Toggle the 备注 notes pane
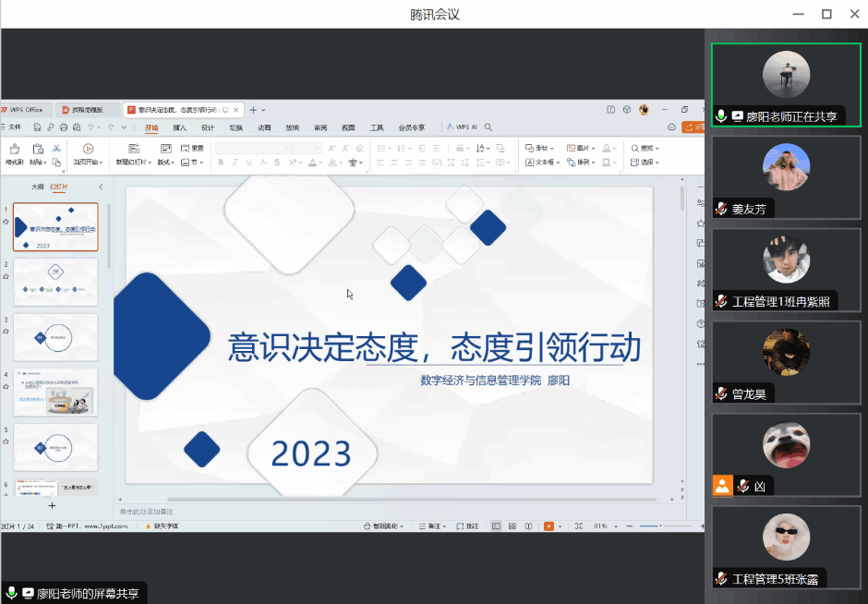This screenshot has height=604, width=868. (430, 525)
